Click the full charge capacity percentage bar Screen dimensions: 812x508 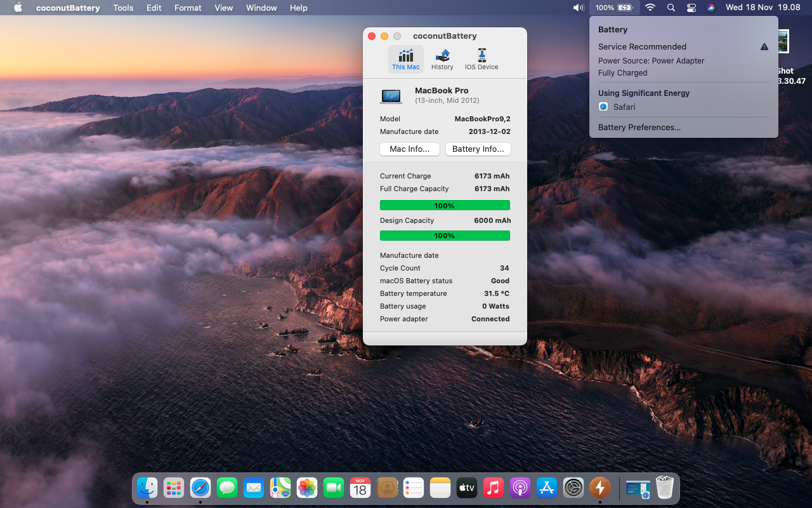click(444, 206)
